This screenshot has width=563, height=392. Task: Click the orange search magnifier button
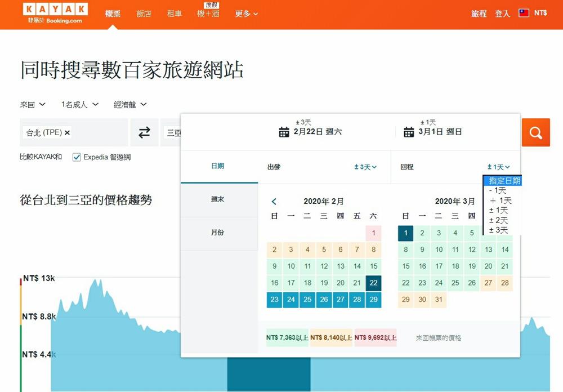click(x=535, y=132)
